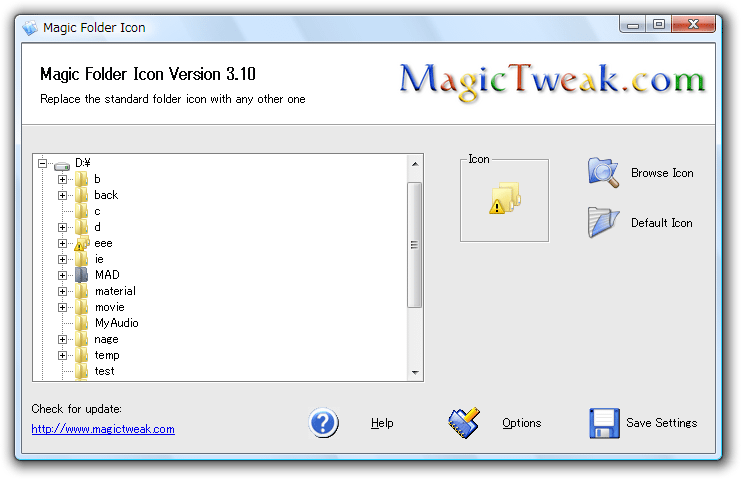
Task: Click the folder icon next to ie
Action: (82, 259)
